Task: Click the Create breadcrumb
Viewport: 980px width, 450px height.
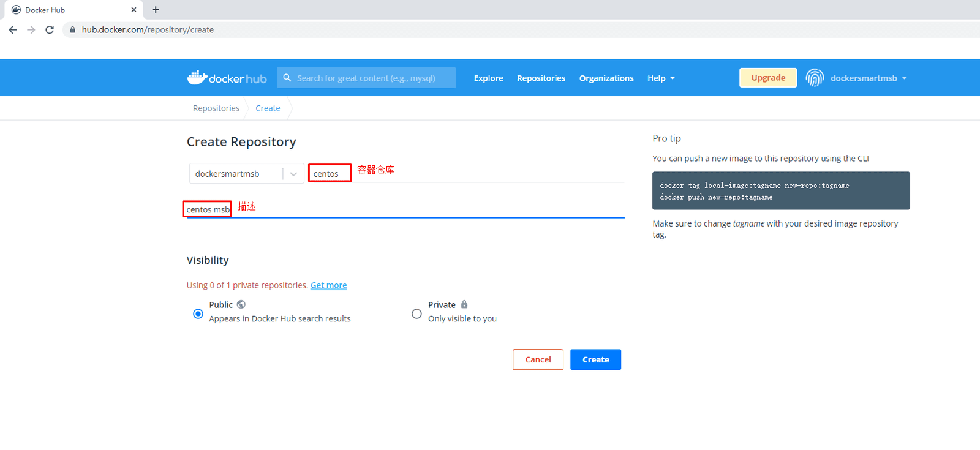Action: click(x=268, y=108)
